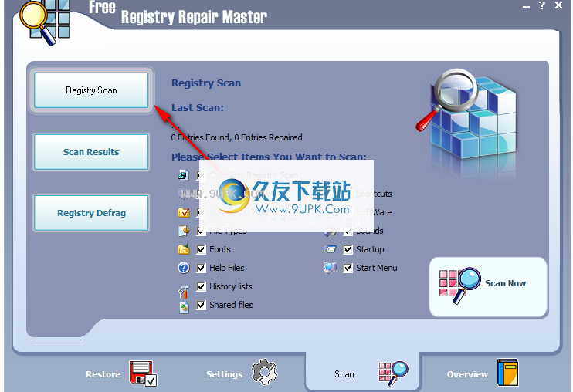Screen dimensions: 573x392
Task: Open the Scan Results panel
Action: (91, 152)
